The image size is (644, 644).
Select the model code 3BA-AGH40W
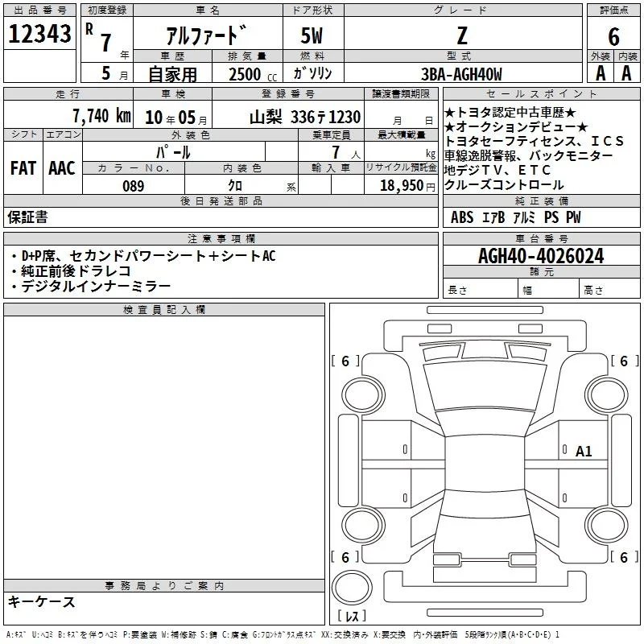pyautogui.click(x=461, y=74)
